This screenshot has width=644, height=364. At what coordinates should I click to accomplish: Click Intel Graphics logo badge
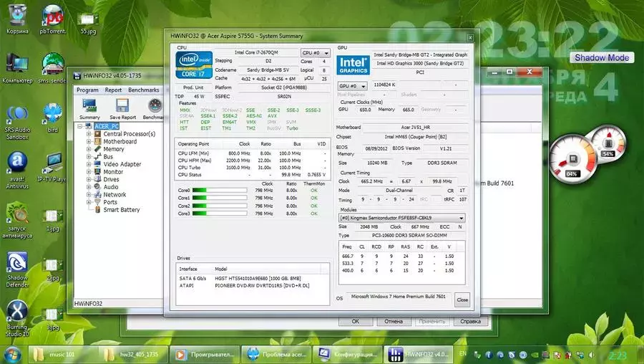(353, 65)
